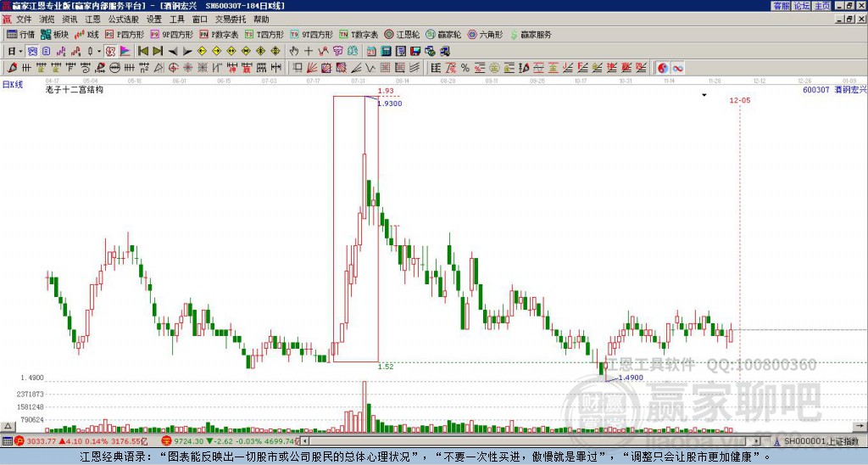Open the 行情 market quotes view

[x=20, y=34]
